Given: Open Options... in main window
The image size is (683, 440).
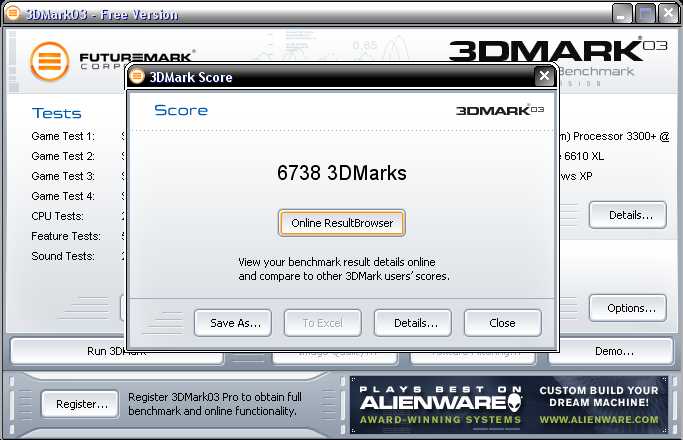Looking at the screenshot, I should tap(628, 308).
